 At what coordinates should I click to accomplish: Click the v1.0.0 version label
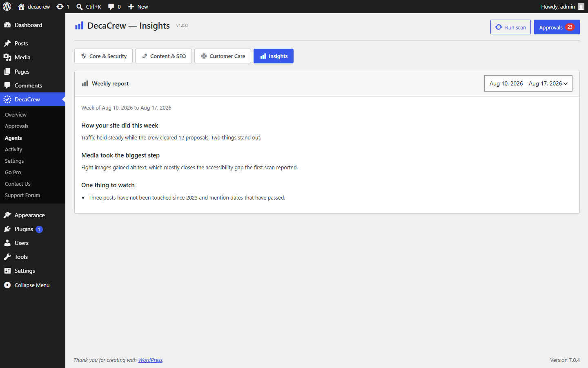point(182,25)
